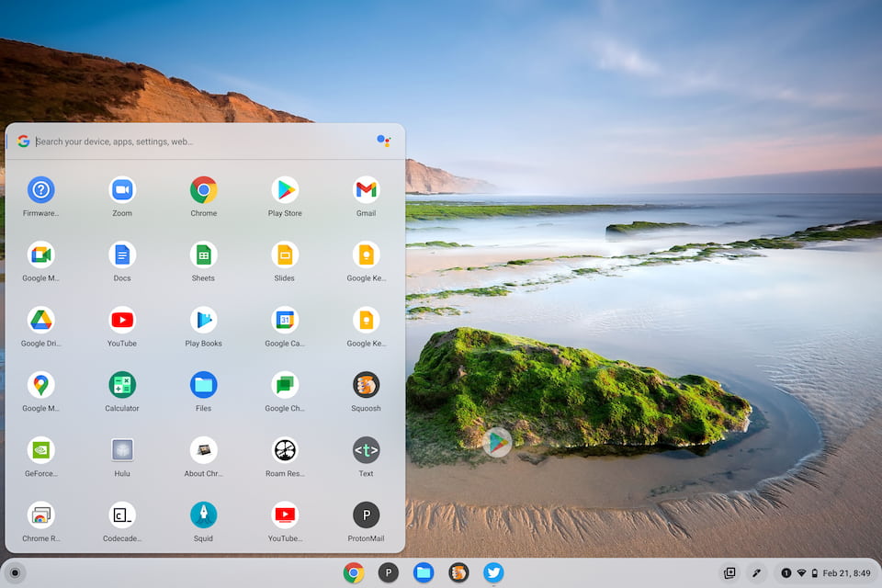Open the Text editor app
The height and width of the screenshot is (588, 882).
pos(367,450)
